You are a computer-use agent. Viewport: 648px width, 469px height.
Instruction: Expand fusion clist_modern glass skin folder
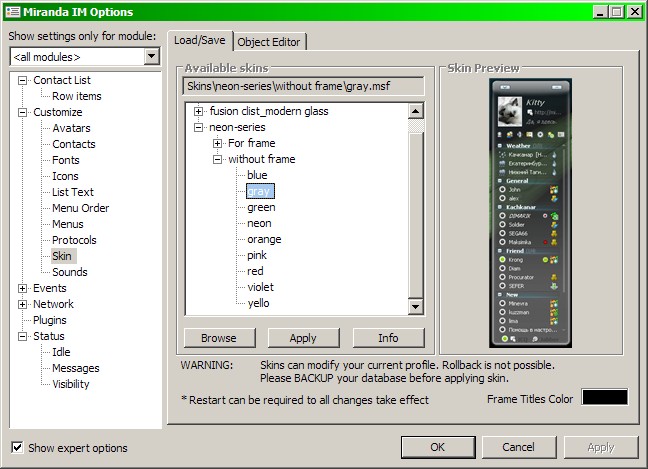click(x=198, y=112)
